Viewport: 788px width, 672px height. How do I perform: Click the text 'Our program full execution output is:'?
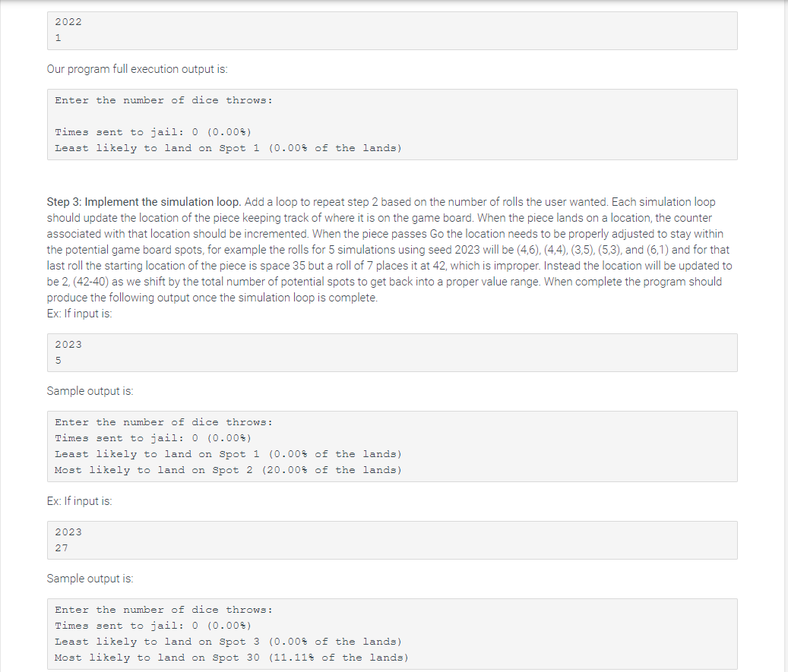click(x=137, y=68)
